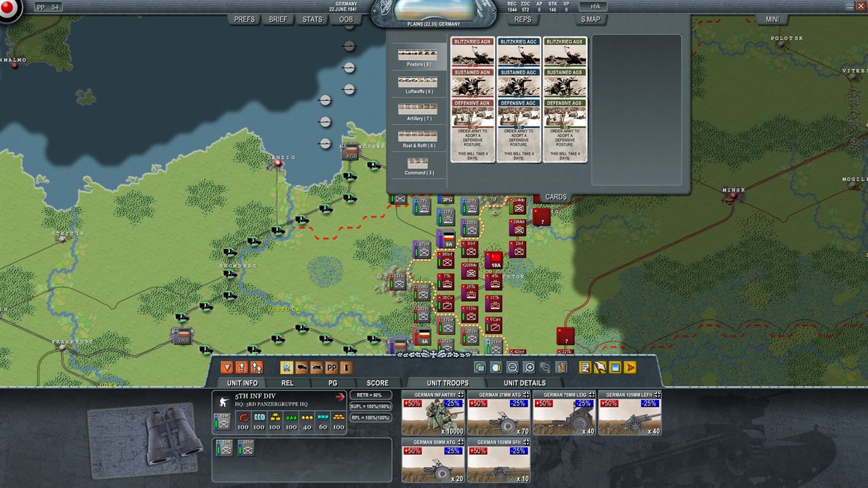Click the zoom in magnifier icon
Viewport: 868px width, 488px height.
(529, 367)
